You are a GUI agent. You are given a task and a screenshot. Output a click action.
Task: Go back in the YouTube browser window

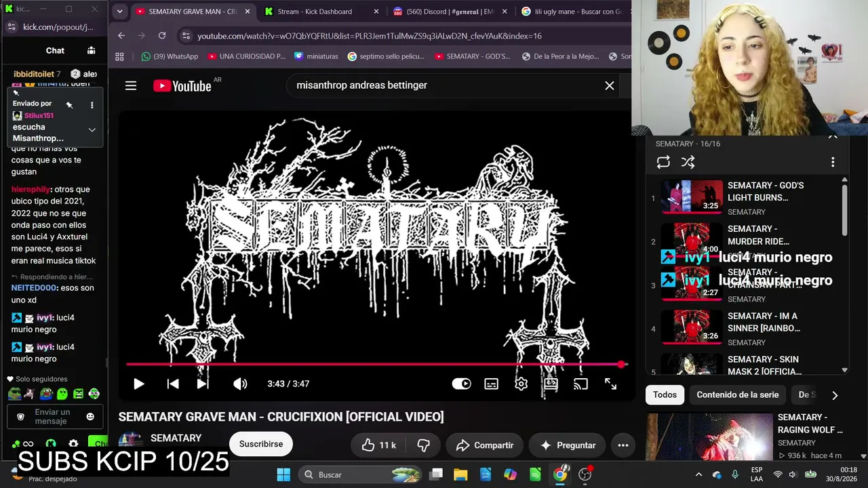[121, 36]
